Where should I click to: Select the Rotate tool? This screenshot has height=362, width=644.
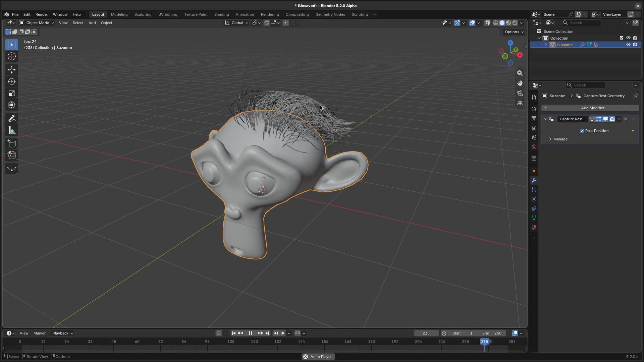[12, 81]
